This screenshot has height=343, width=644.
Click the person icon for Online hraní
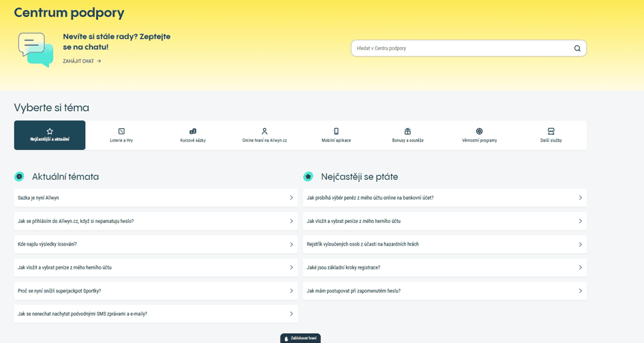click(x=264, y=132)
